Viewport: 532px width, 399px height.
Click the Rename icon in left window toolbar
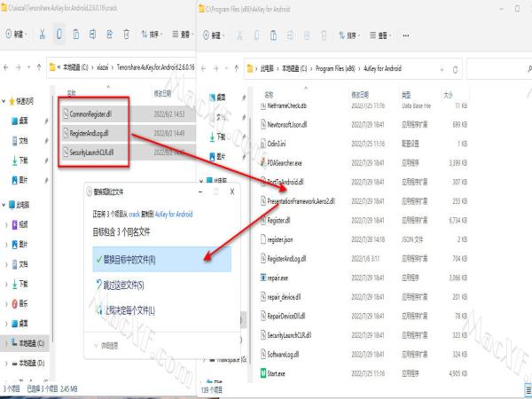point(92,34)
